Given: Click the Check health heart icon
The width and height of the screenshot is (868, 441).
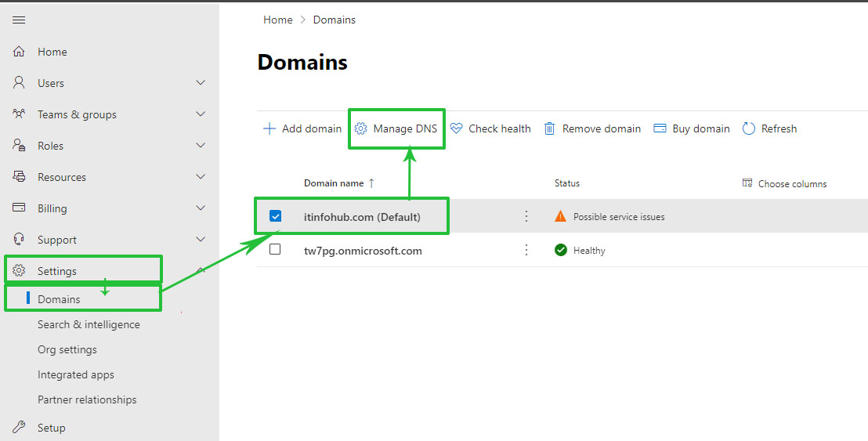Looking at the screenshot, I should [456, 129].
